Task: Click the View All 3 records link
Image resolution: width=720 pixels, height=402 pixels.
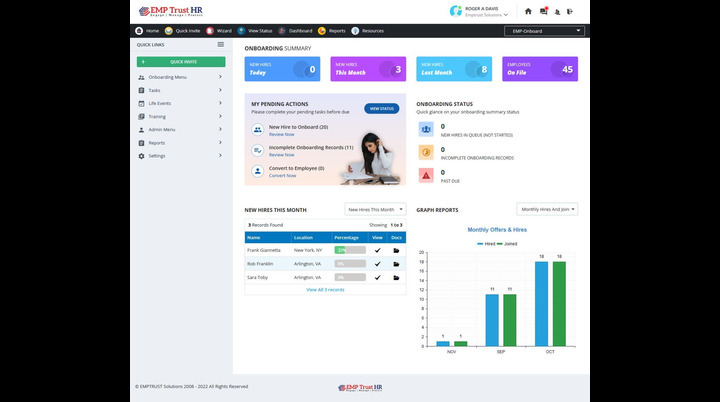Action: [325, 289]
